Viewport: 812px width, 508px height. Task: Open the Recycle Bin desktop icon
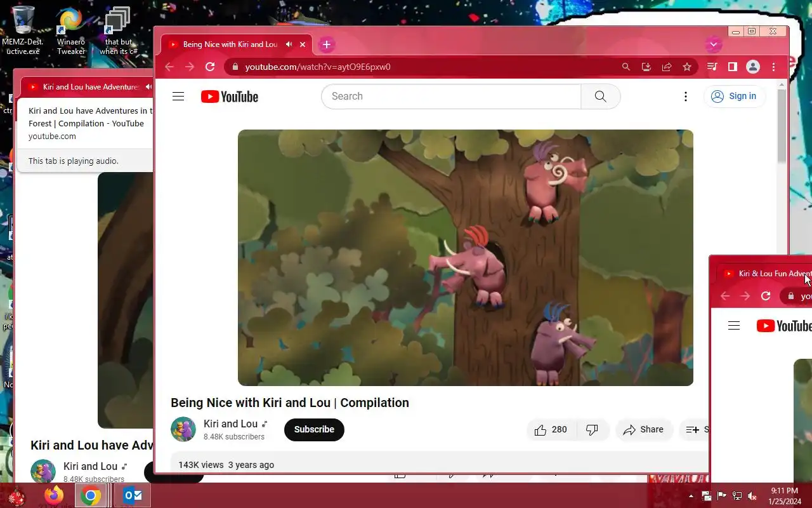(x=23, y=20)
